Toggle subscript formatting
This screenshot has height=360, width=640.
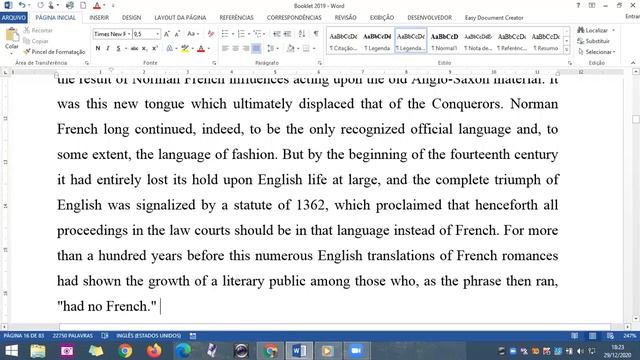tap(144, 49)
